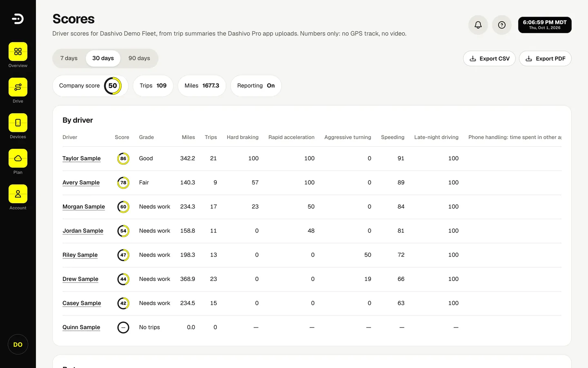Click the Reporting On pill
Screen dimensions: 588x368
coord(256,86)
